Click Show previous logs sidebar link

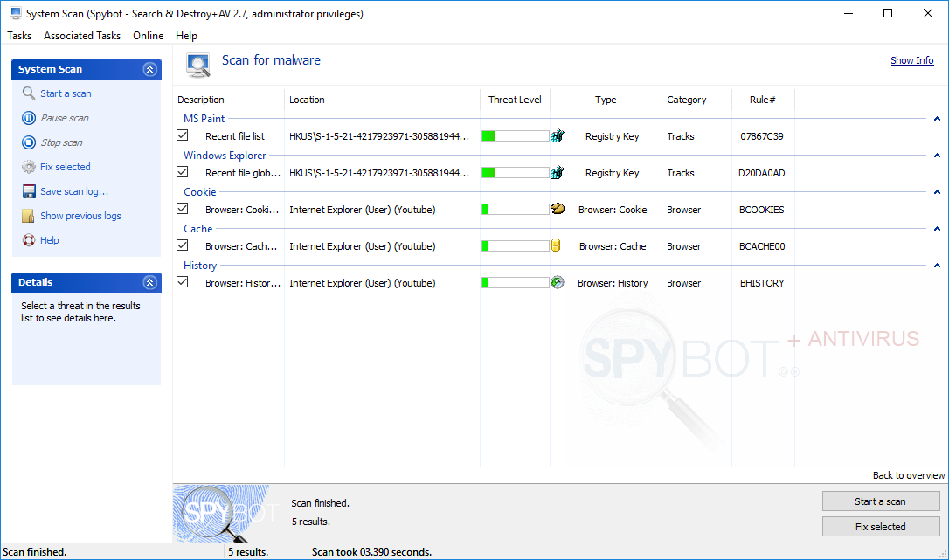(x=80, y=216)
